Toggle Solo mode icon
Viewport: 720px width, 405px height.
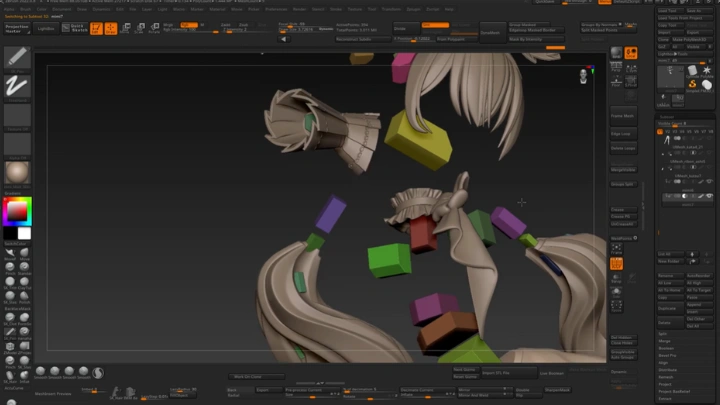pyautogui.click(x=616, y=293)
